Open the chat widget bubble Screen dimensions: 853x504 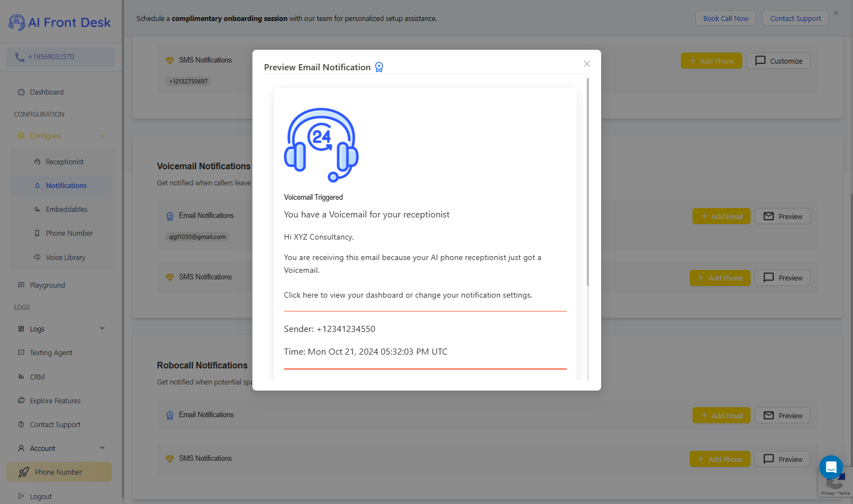(x=831, y=467)
